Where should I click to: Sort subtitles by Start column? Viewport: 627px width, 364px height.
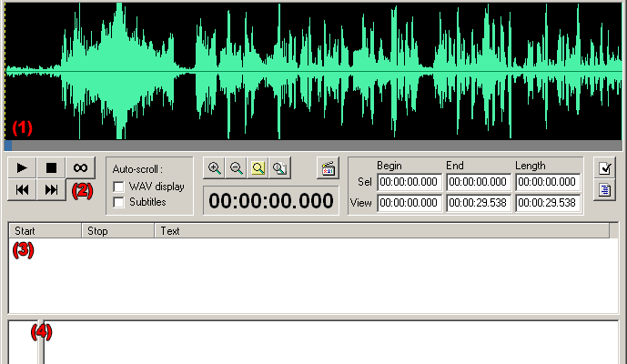[x=46, y=231]
